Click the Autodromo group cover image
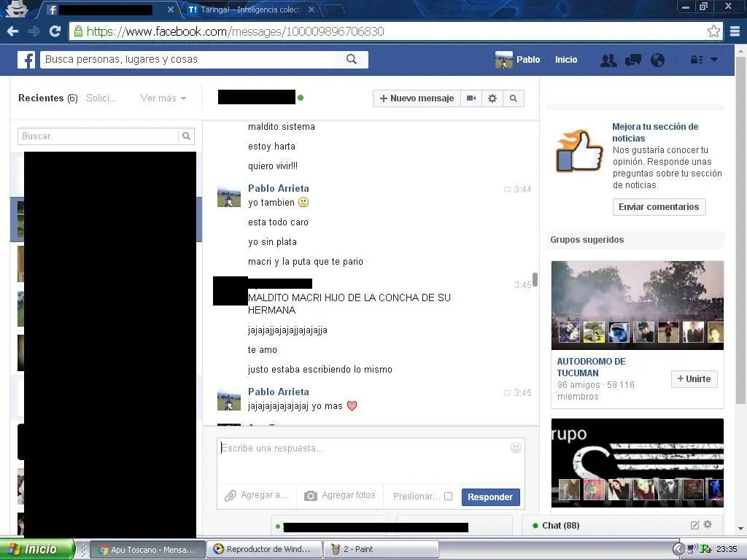Image resolution: width=747 pixels, height=560 pixels. click(x=638, y=306)
